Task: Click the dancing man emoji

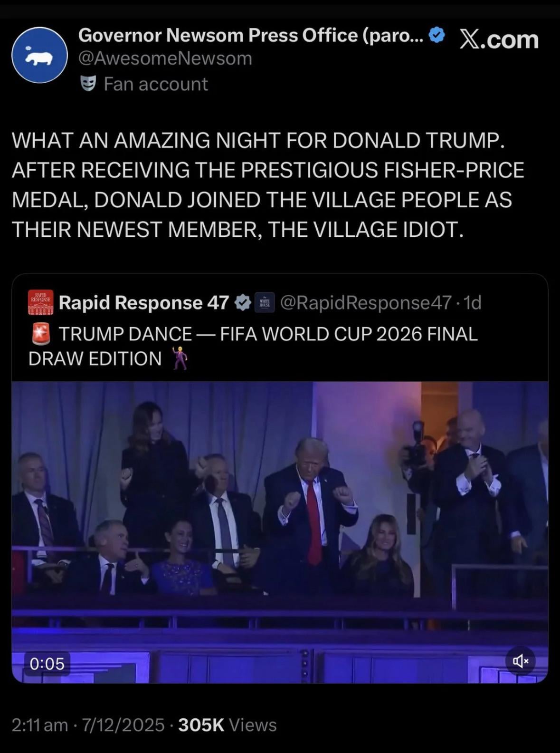Action: click(179, 358)
